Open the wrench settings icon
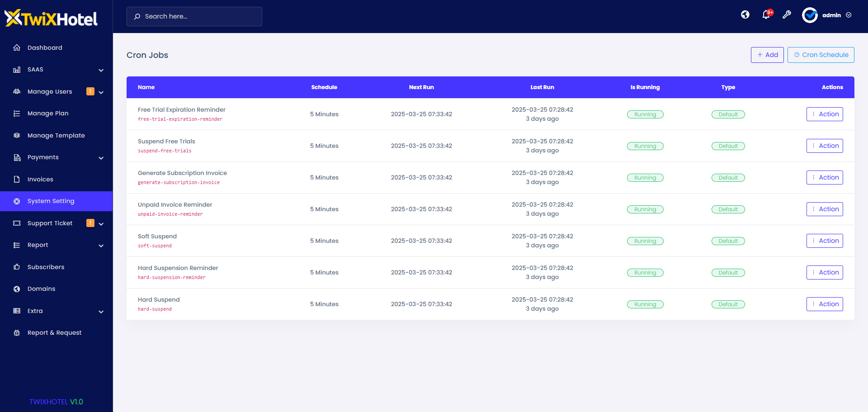This screenshot has height=412, width=868. 787,15
